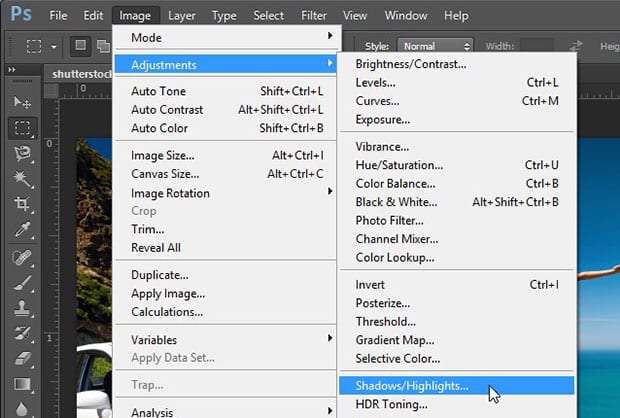Screen dimensions: 620x418
Task: Select the Magic Wand tool
Action: coord(22,179)
